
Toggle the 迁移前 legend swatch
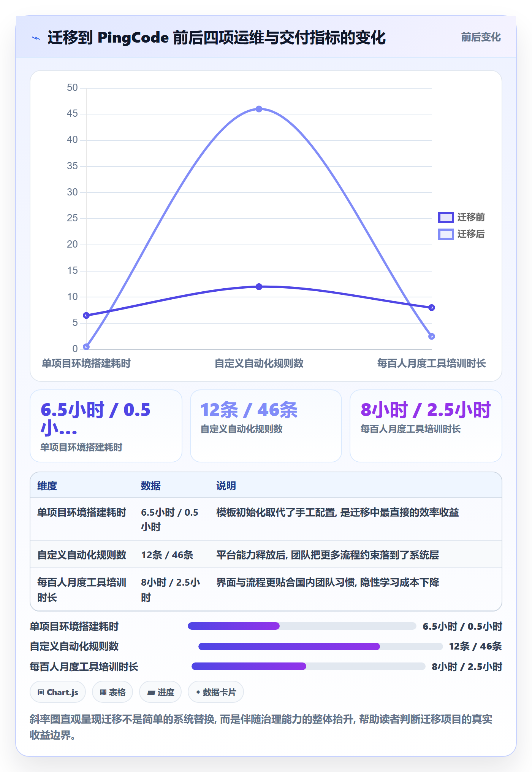[446, 217]
